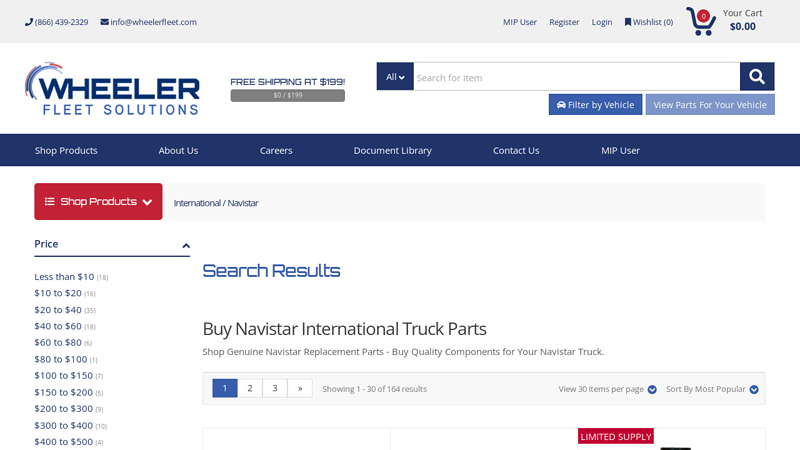Click Register in the top bar
The width and height of the screenshot is (800, 450).
click(x=564, y=22)
